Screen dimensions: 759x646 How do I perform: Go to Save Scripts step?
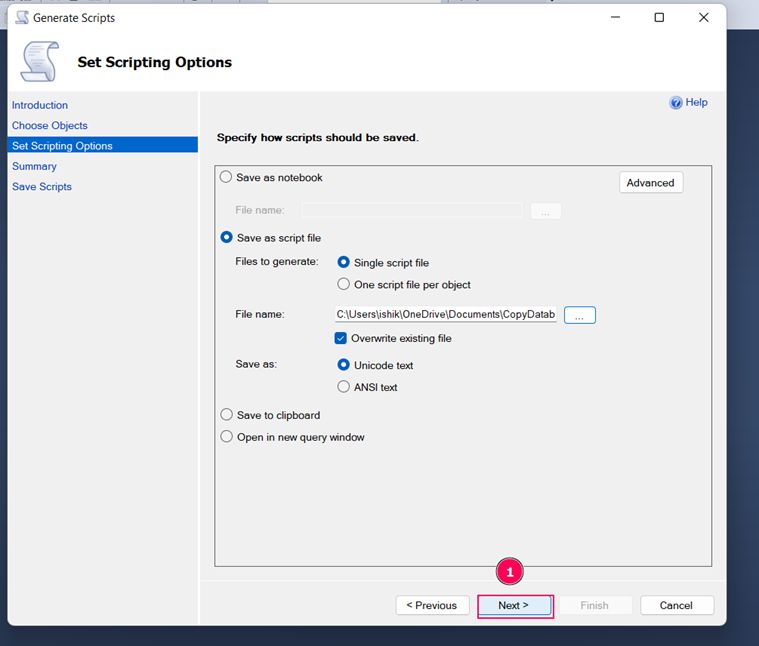[42, 186]
